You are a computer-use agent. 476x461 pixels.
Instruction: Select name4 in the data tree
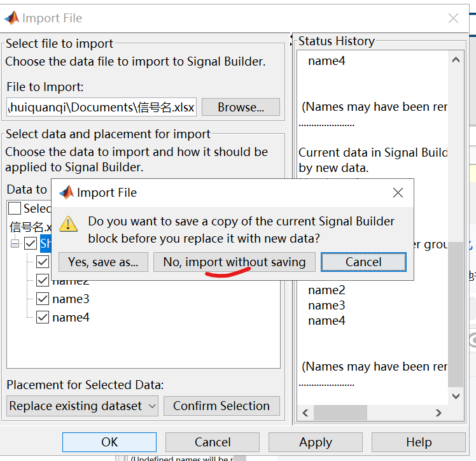pyautogui.click(x=71, y=318)
